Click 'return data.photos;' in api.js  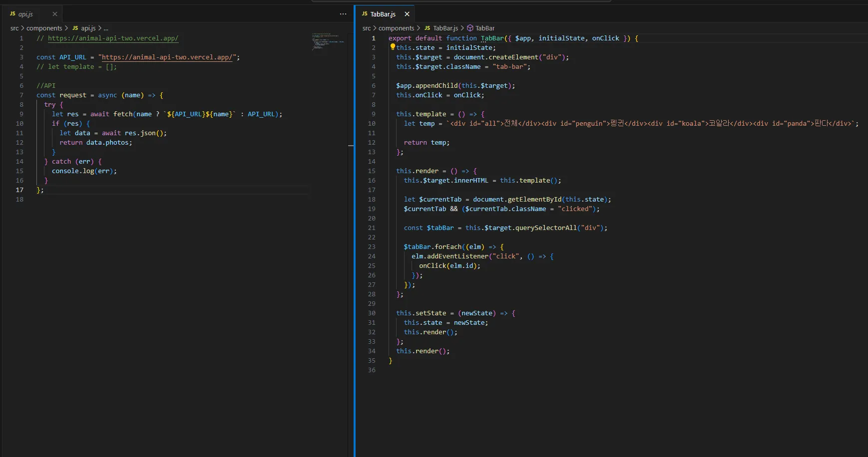pyautogui.click(x=96, y=143)
